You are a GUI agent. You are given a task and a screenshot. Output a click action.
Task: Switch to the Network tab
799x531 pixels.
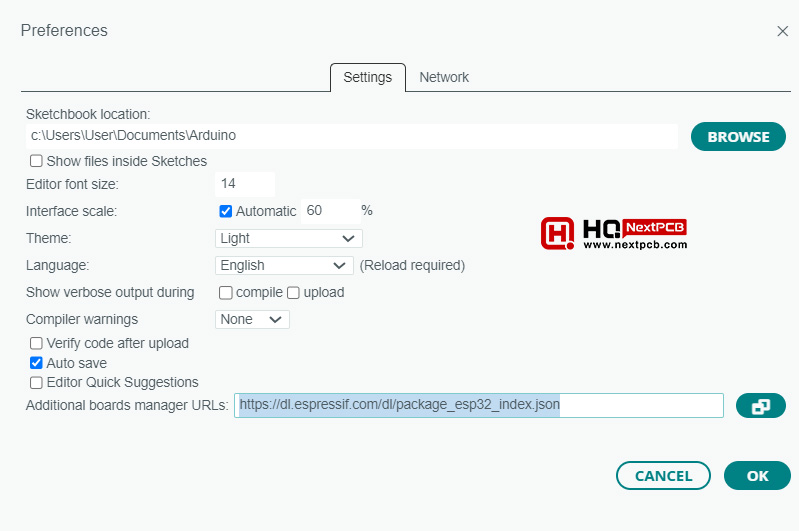click(x=444, y=77)
